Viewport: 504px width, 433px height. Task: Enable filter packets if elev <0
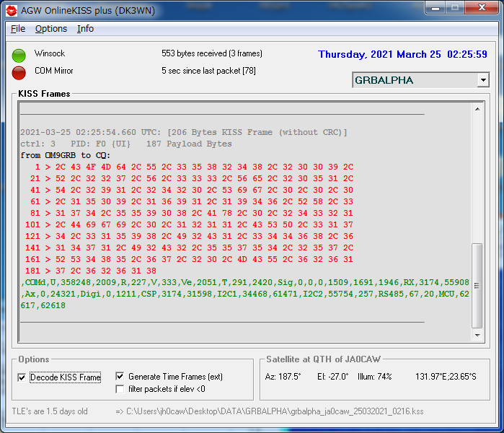click(x=120, y=389)
